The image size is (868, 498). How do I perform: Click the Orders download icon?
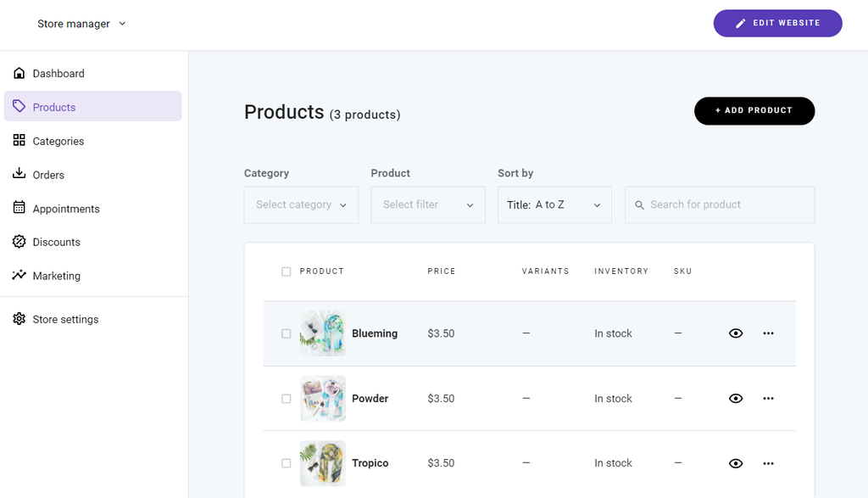click(19, 174)
